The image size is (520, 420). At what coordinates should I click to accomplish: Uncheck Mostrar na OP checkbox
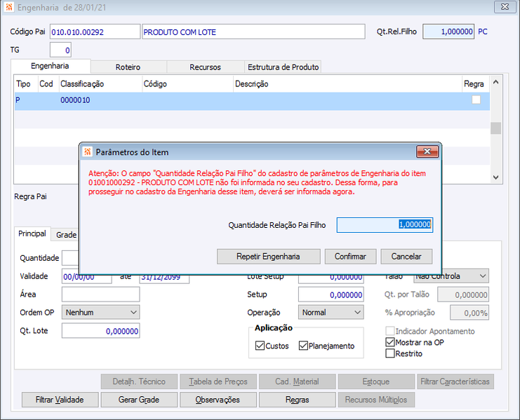click(390, 342)
